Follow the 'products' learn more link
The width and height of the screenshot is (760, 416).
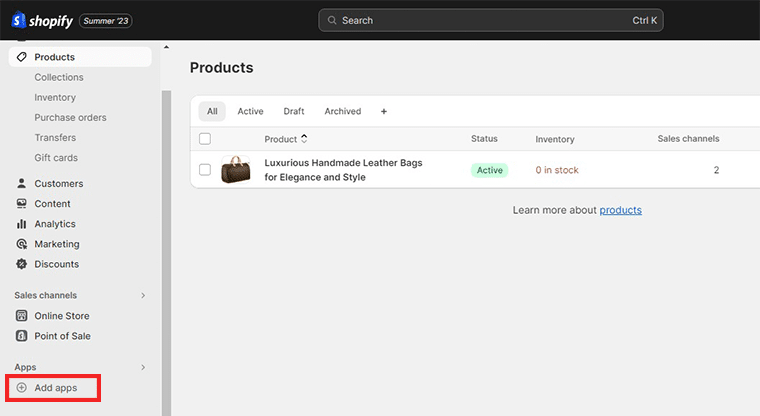coord(620,210)
